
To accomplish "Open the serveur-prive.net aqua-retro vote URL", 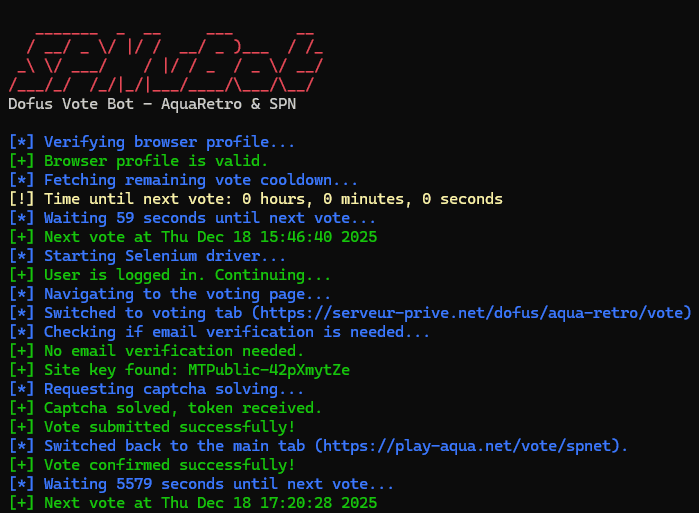I will (x=471, y=313).
